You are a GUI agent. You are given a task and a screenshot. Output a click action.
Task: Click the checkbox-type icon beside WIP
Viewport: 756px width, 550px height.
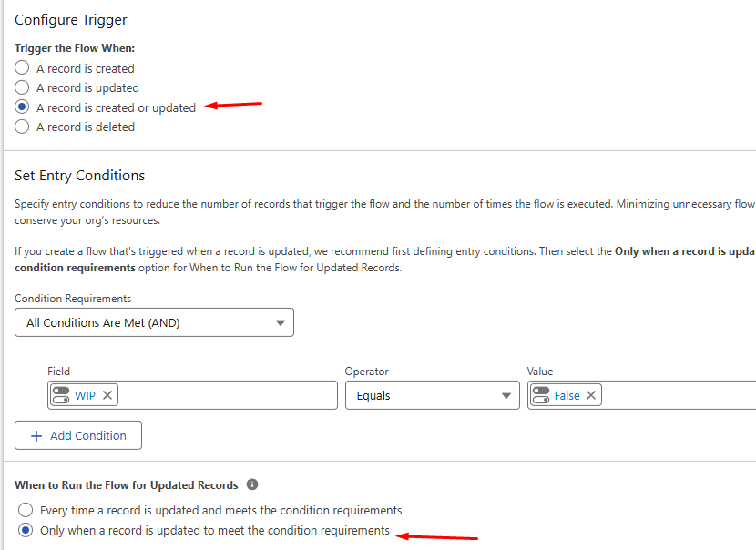61,395
